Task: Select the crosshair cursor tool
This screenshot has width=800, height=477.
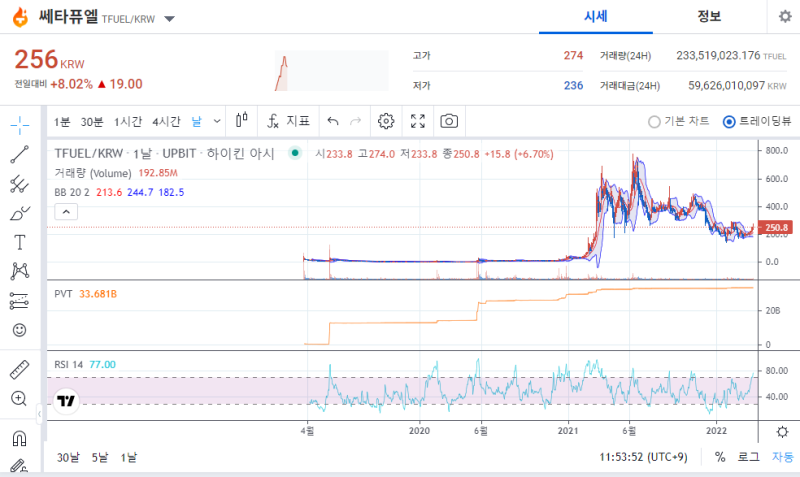Action: (19, 125)
